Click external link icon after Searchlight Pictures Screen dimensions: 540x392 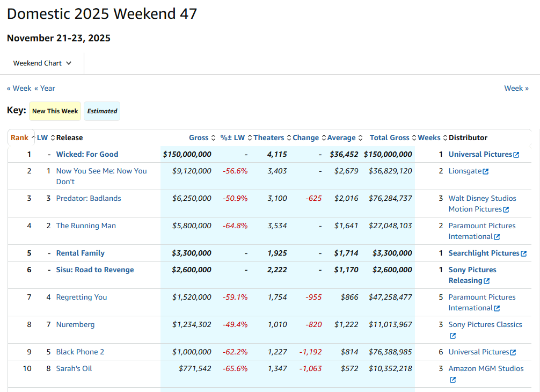click(x=524, y=253)
